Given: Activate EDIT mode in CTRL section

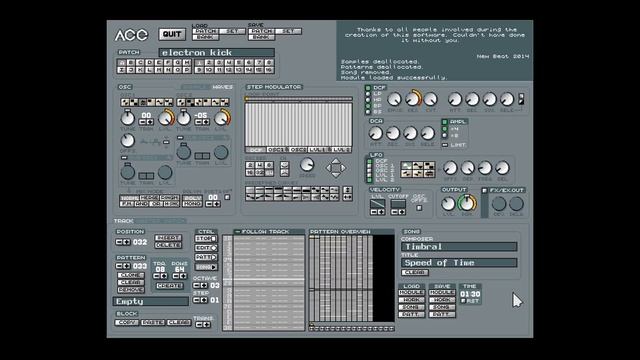Looking at the screenshot, I should pyautogui.click(x=206, y=248).
